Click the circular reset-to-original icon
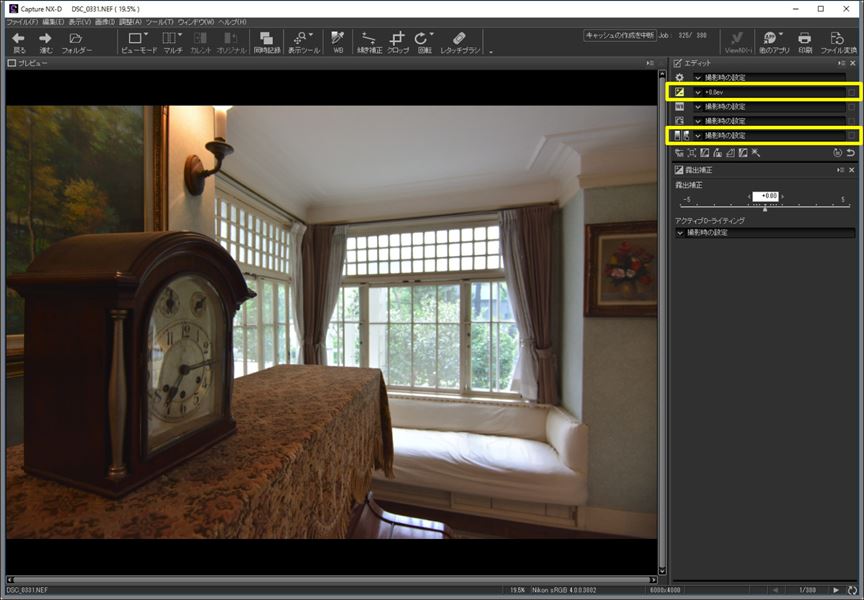 [838, 153]
